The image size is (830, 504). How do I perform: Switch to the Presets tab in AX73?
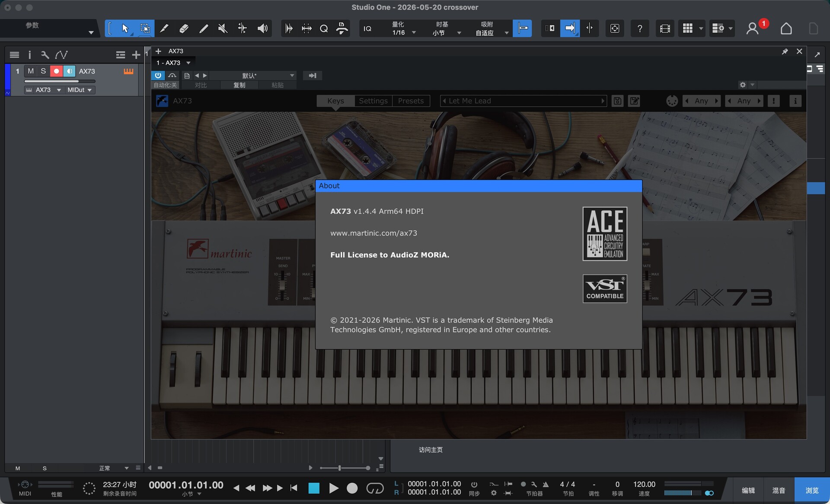[411, 101]
